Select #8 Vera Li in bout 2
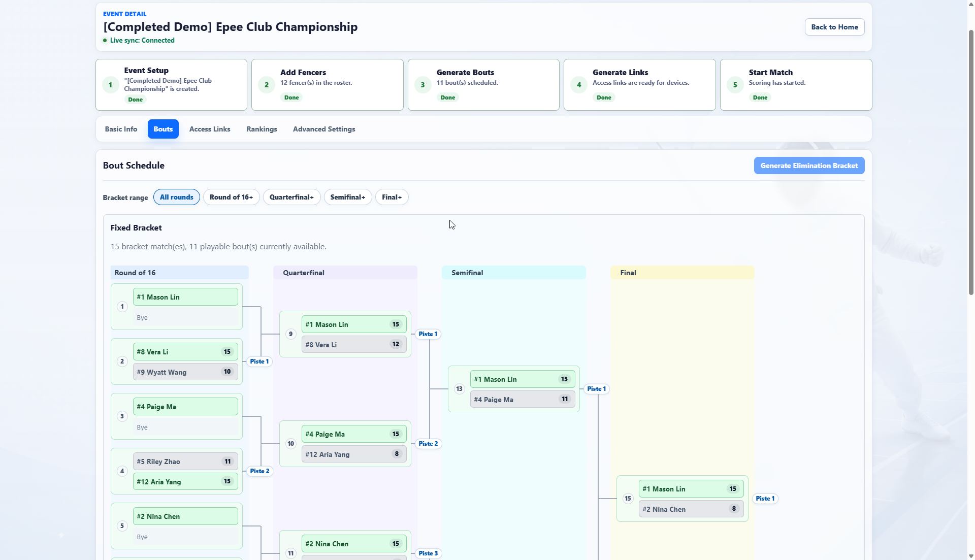Image resolution: width=975 pixels, height=560 pixels. click(185, 352)
